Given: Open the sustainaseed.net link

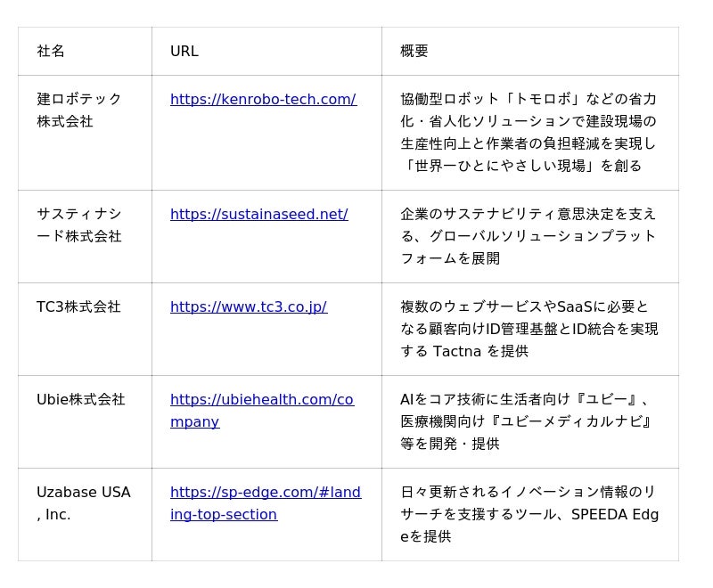Looking at the screenshot, I should [x=258, y=214].
